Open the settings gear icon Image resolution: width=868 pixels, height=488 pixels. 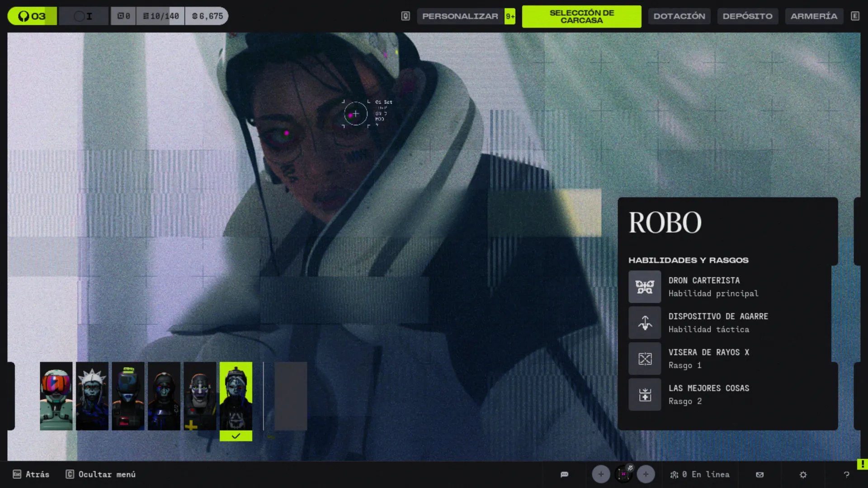coord(803,474)
